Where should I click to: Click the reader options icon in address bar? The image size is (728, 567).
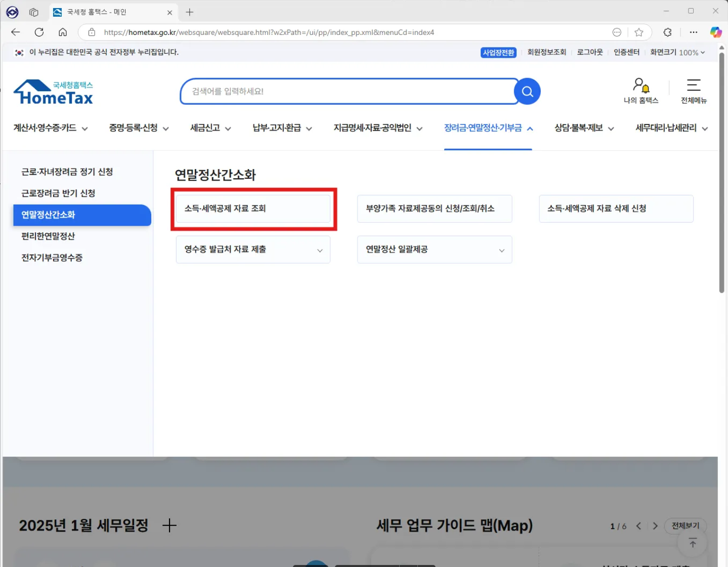pyautogui.click(x=617, y=32)
